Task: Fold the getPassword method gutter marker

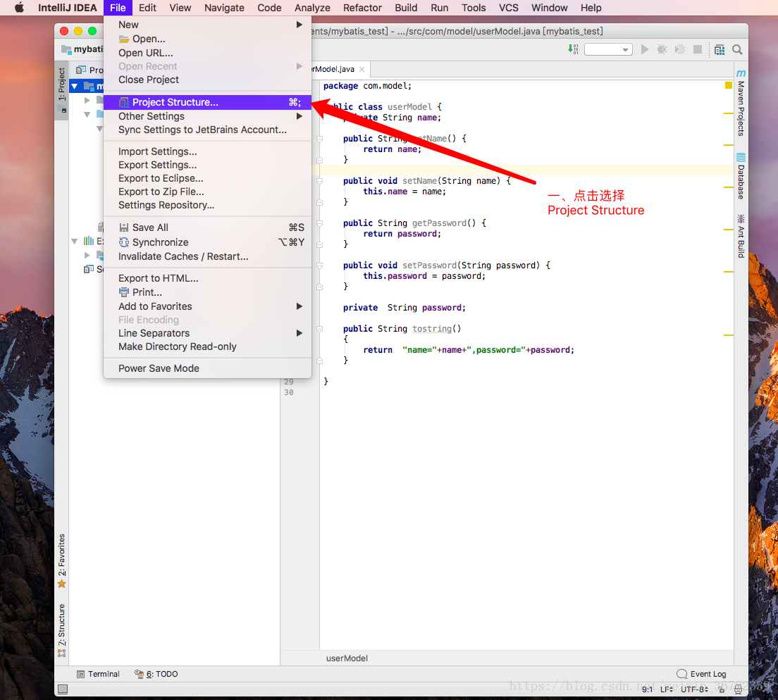Action: [319, 223]
